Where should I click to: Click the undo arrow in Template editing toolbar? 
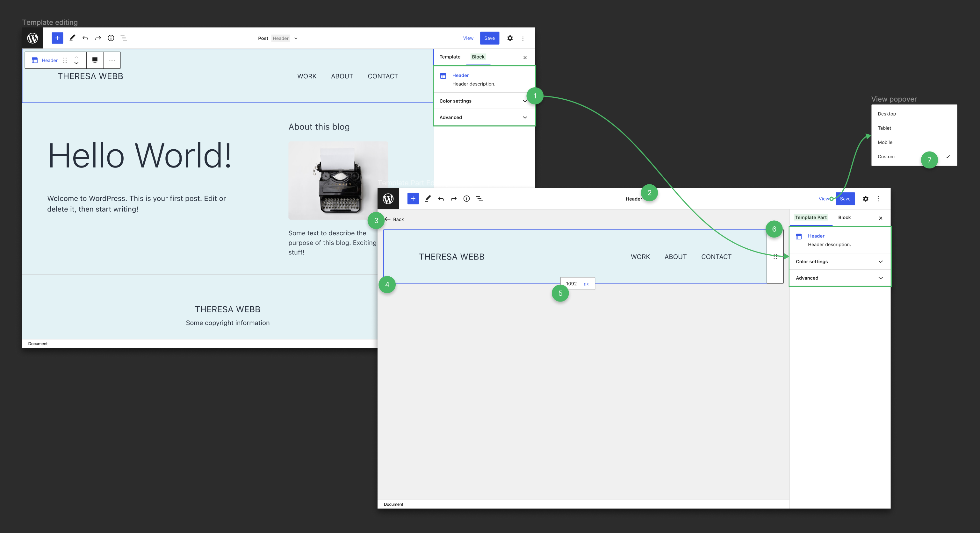click(x=85, y=38)
